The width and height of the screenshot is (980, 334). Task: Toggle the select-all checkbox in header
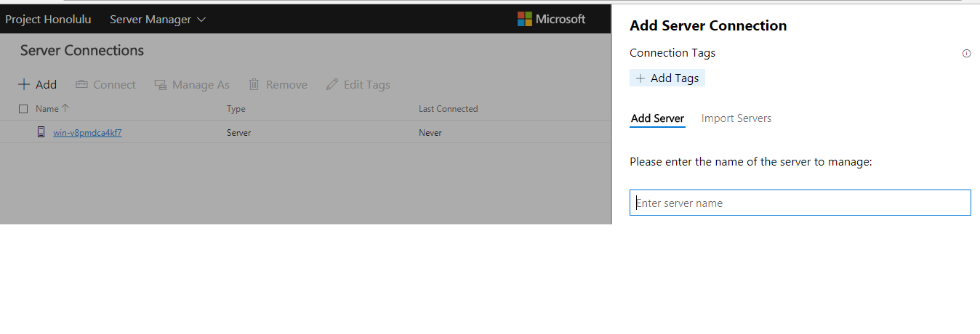click(x=23, y=109)
